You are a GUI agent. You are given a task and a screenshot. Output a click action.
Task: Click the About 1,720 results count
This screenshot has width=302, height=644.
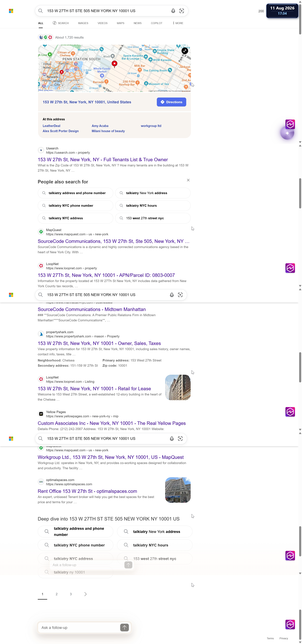point(69,37)
